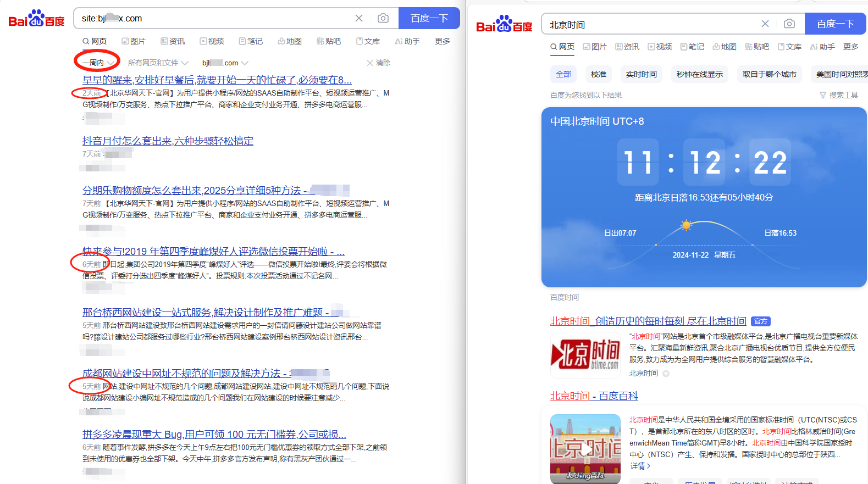Open result 抖音月付怎么套出来

pos(168,141)
